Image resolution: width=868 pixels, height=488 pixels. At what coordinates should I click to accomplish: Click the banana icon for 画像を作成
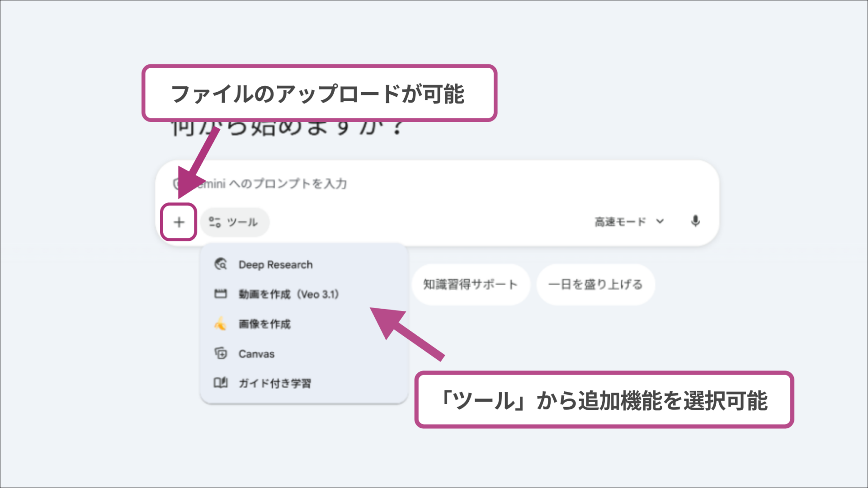click(221, 324)
